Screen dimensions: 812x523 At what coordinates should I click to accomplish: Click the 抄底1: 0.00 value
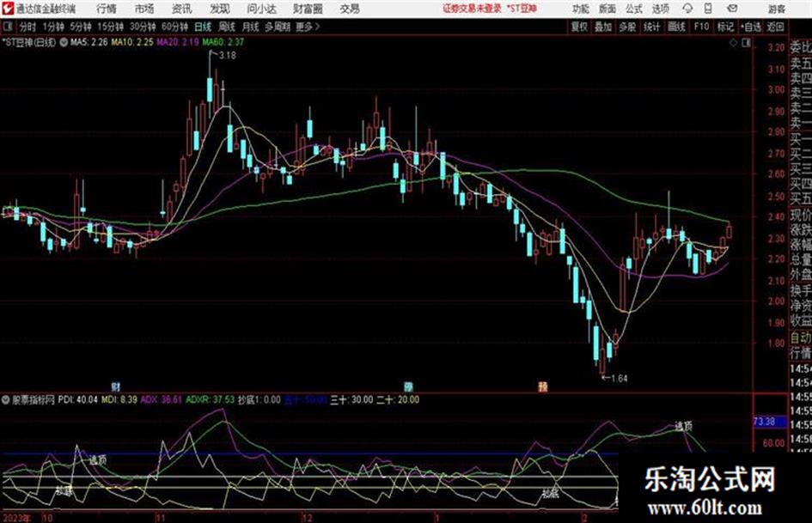pyautogui.click(x=259, y=399)
